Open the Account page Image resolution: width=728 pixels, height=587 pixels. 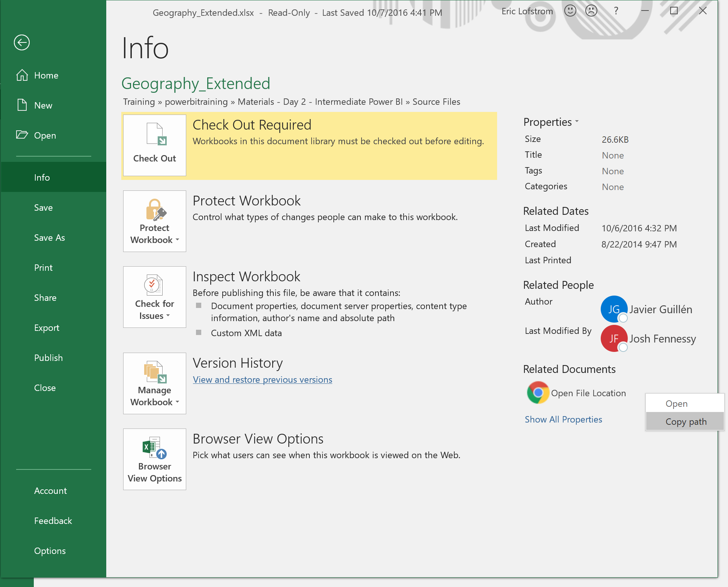click(54, 490)
